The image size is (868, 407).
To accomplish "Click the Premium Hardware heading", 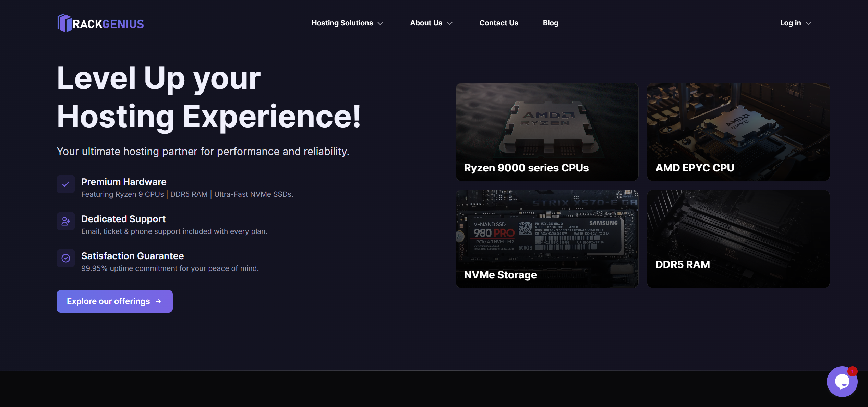I will click(124, 182).
